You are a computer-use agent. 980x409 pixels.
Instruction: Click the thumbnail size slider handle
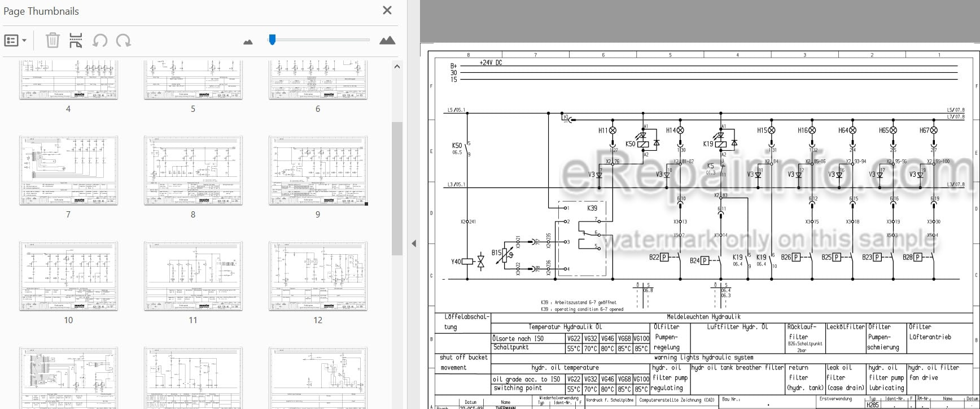point(272,40)
